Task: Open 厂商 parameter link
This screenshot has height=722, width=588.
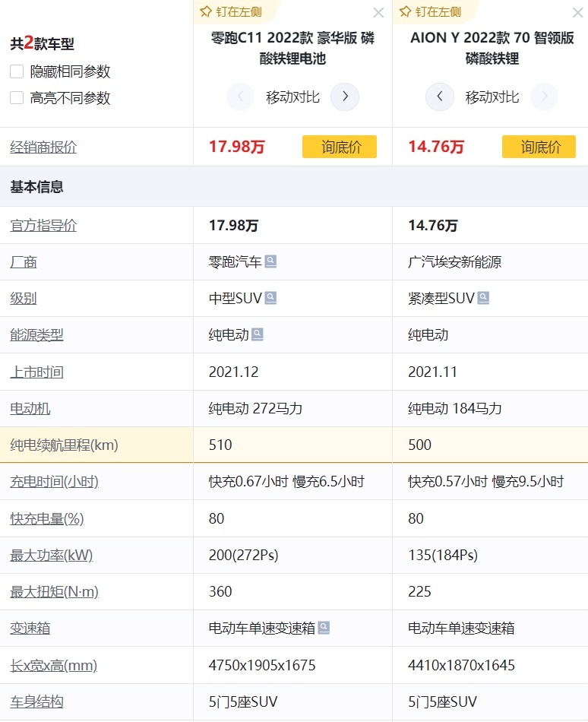Action: (24, 262)
